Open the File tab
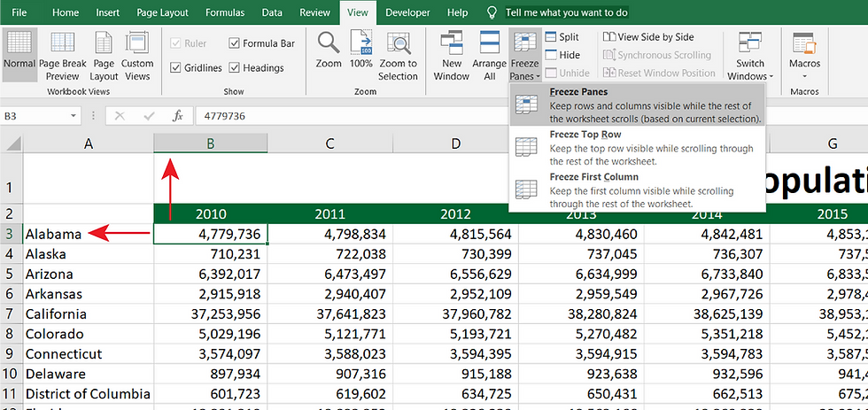Screen dimensions: 868x410 (x=19, y=12)
